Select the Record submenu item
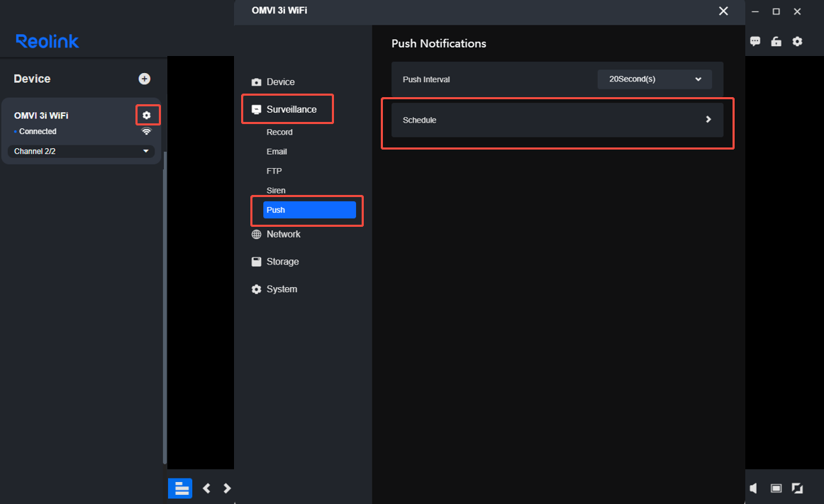 click(279, 132)
